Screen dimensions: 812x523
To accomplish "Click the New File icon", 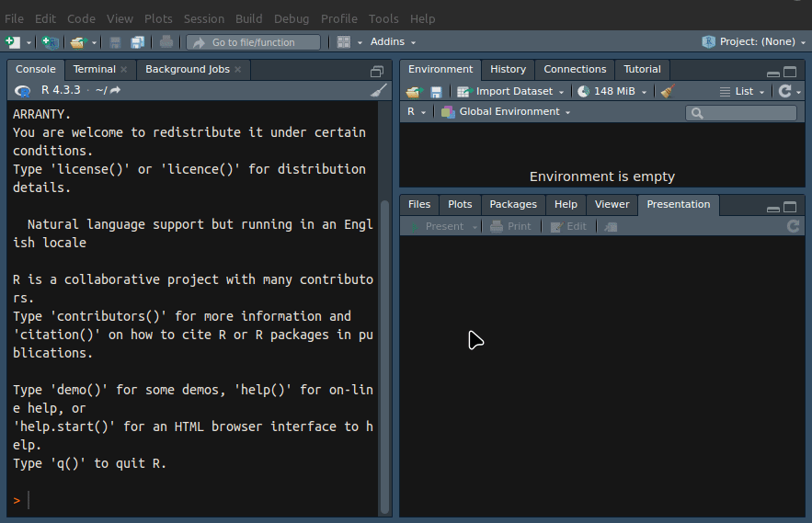I will point(13,42).
